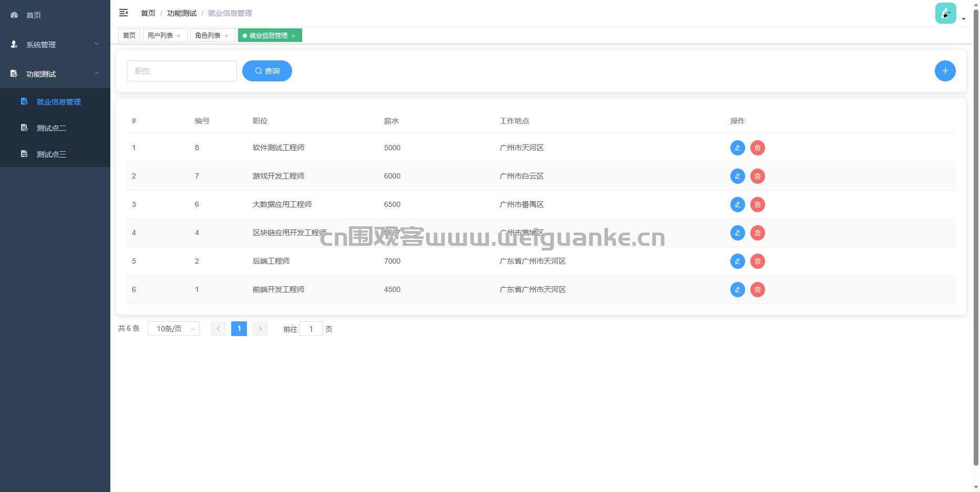This screenshot has width=980, height=492.
Task: Select page 1 in pagination
Action: [239, 329]
